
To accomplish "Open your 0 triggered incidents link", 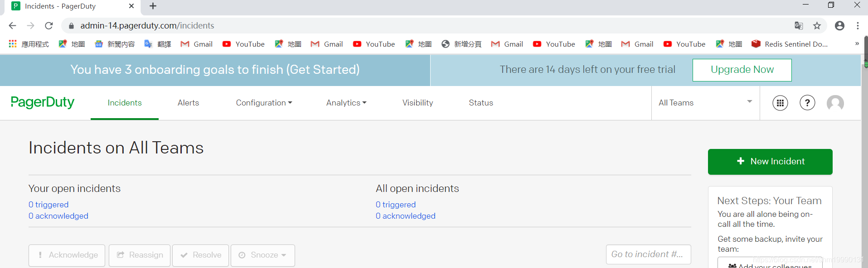I will [x=48, y=205].
